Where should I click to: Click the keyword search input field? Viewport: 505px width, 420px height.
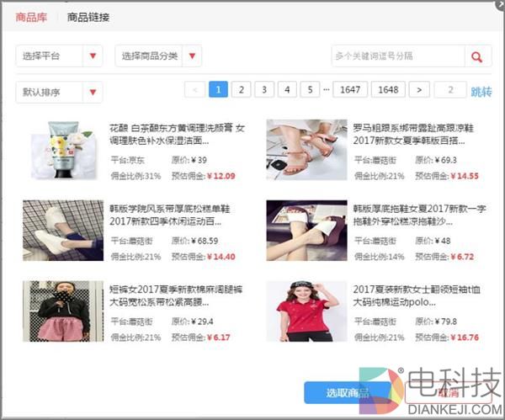coord(398,56)
